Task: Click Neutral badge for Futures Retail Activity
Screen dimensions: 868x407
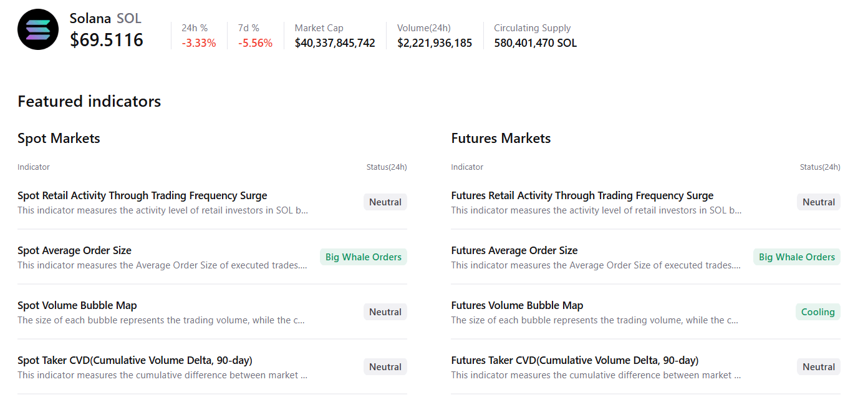Action: pos(819,202)
